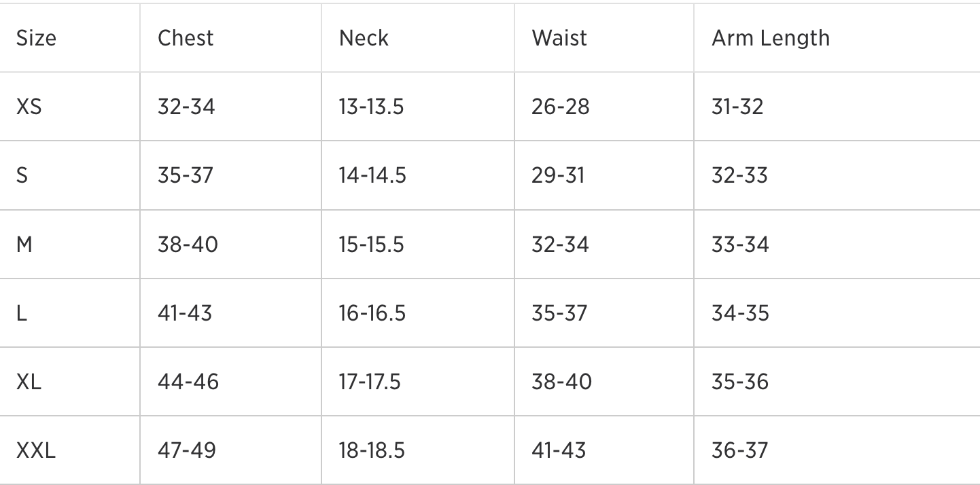The image size is (980, 485).
Task: Click the Size column header
Action: (x=36, y=38)
